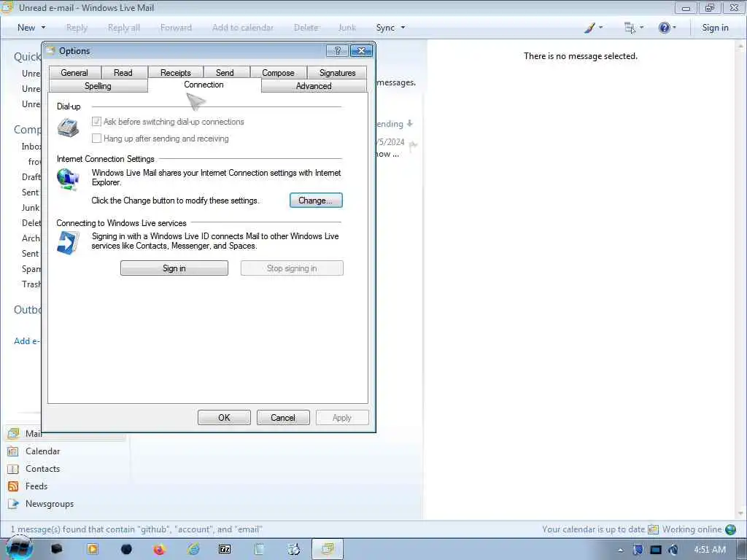Click Sign in at top right of Live Mail
The height and width of the screenshot is (560, 747).
(715, 28)
